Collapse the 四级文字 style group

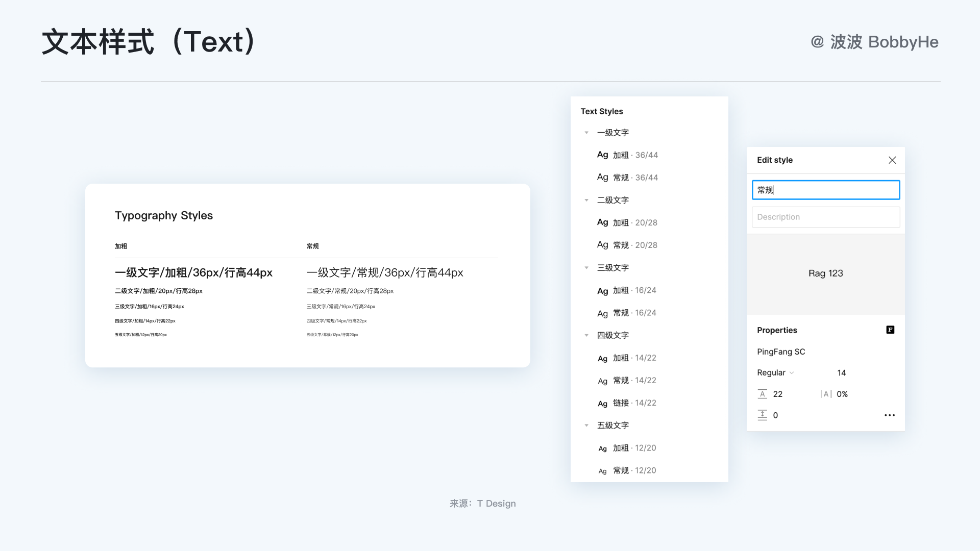click(586, 336)
